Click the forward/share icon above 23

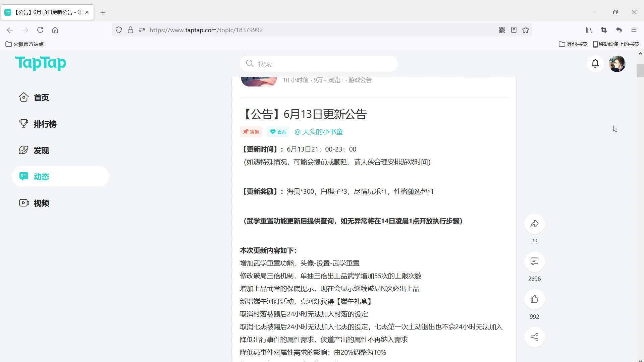point(534,224)
